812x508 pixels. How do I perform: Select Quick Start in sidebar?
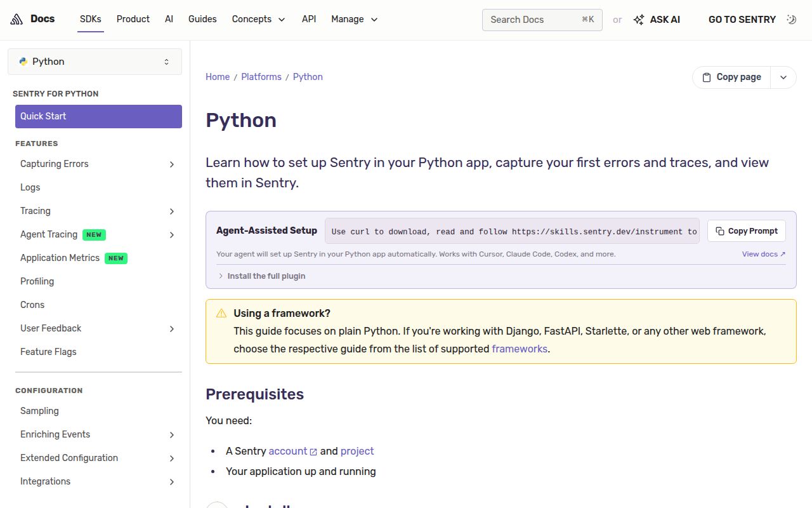98,116
